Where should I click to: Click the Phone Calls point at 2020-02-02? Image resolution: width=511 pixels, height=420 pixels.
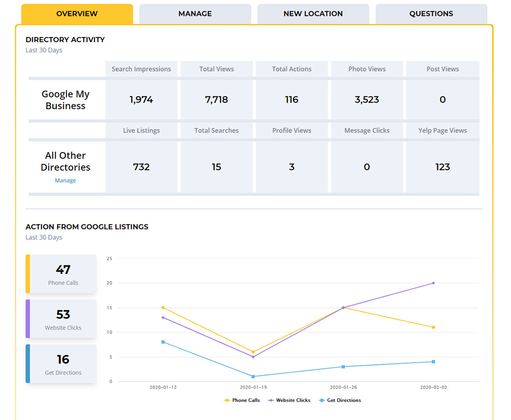pos(433,327)
